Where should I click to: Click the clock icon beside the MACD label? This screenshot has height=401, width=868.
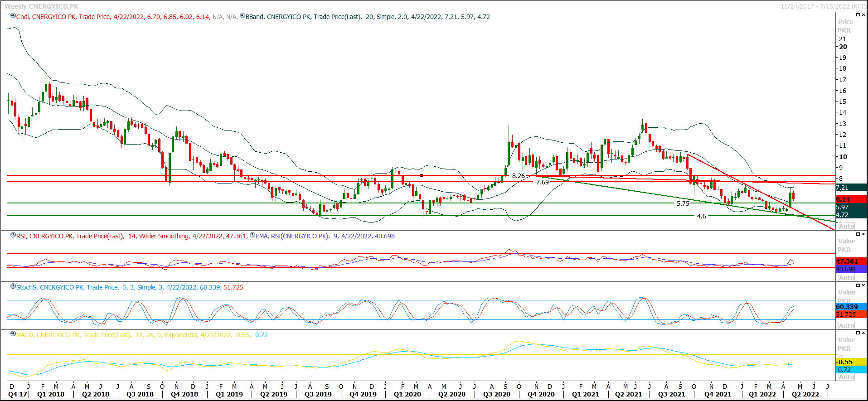coord(13,334)
